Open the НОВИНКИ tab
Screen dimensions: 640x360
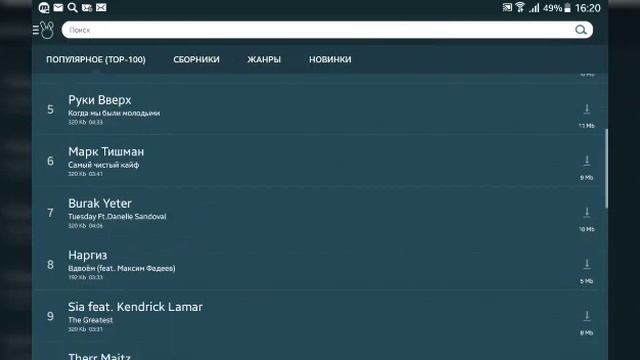click(330, 60)
